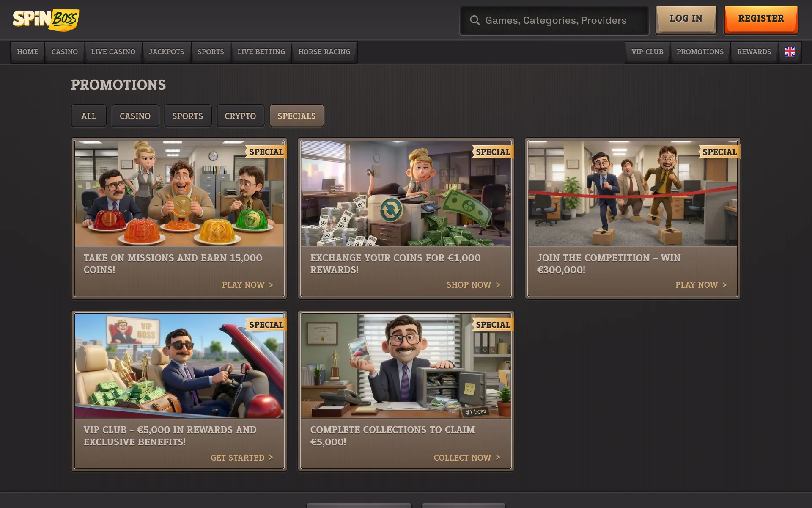
Task: Go to HORSE RACING section
Action: click(324, 52)
